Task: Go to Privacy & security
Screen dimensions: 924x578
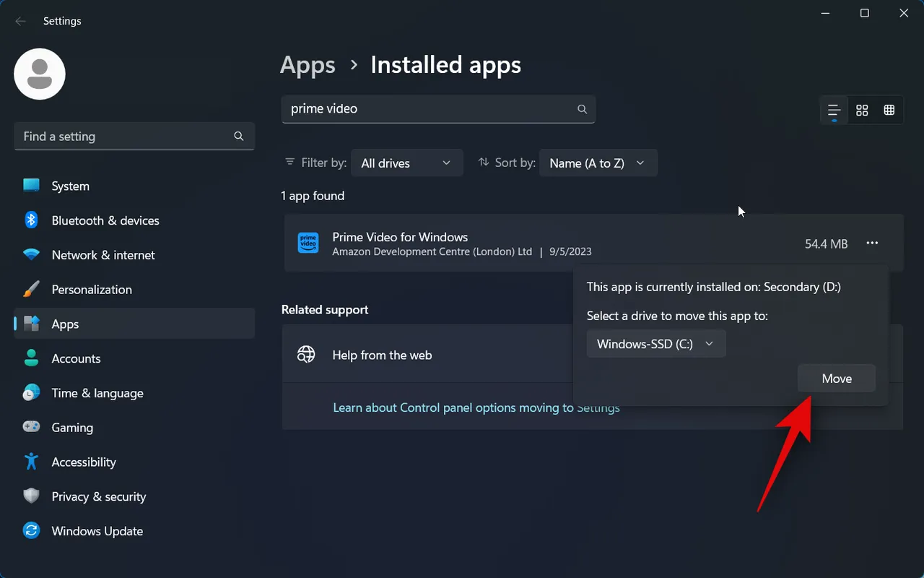Action: [134, 496]
